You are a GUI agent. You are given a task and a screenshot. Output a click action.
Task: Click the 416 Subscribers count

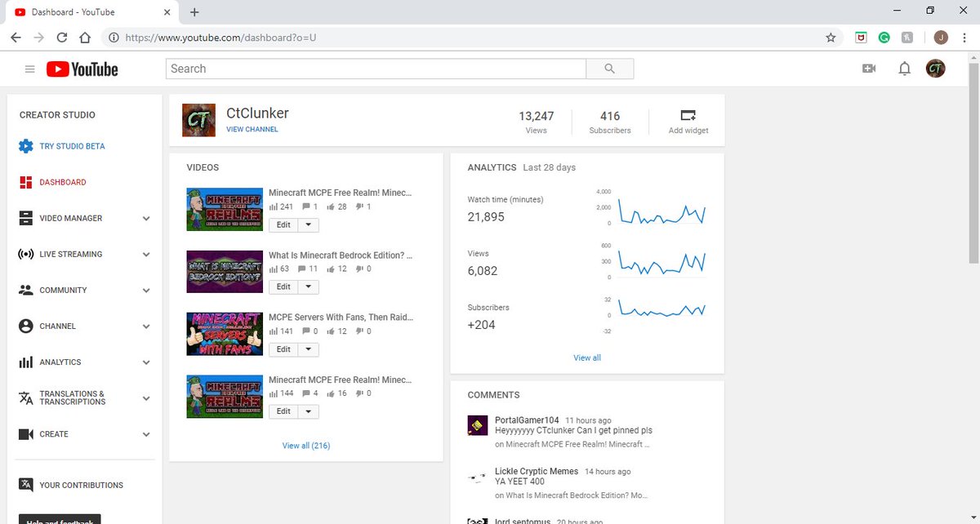click(x=610, y=116)
